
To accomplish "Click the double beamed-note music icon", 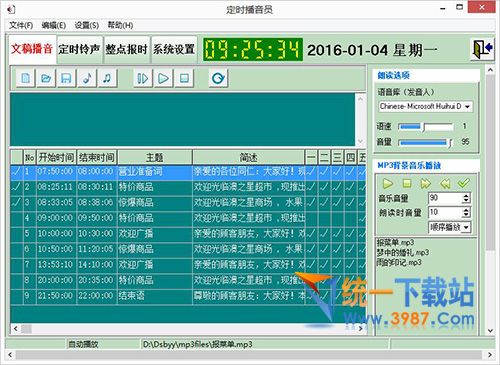I will point(107,78).
